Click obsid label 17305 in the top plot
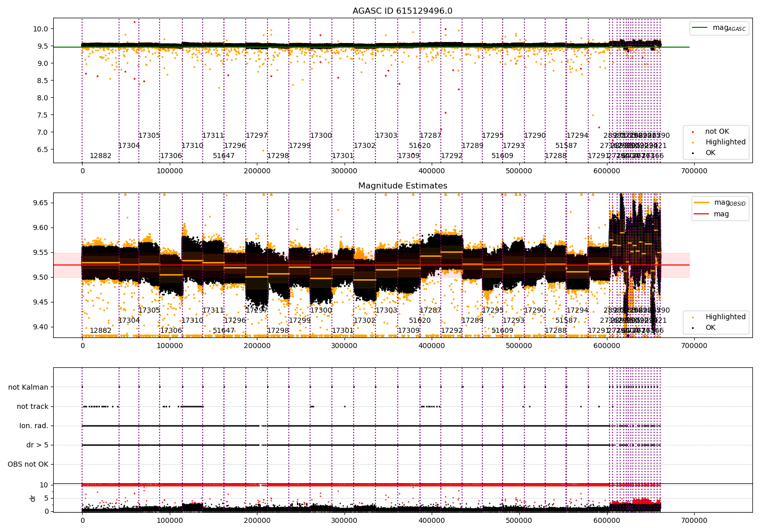This screenshot has height=532, width=760. coord(149,136)
